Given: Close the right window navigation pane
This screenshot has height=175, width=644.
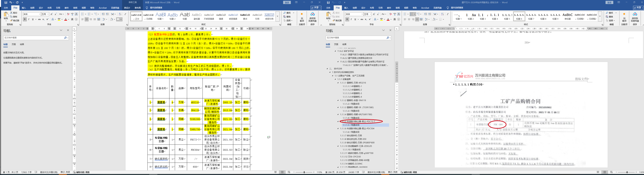Looking at the screenshot, I should coord(390,30).
